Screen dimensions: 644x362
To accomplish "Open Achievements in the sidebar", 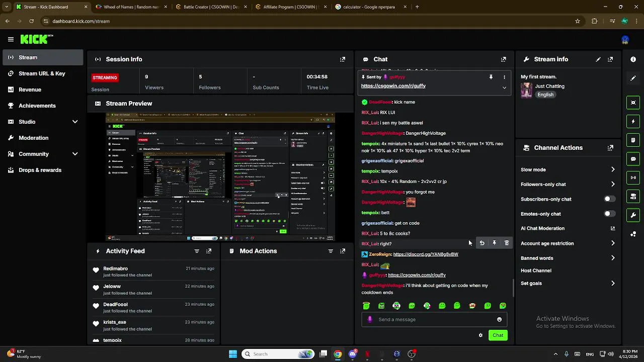I will [42, 106].
